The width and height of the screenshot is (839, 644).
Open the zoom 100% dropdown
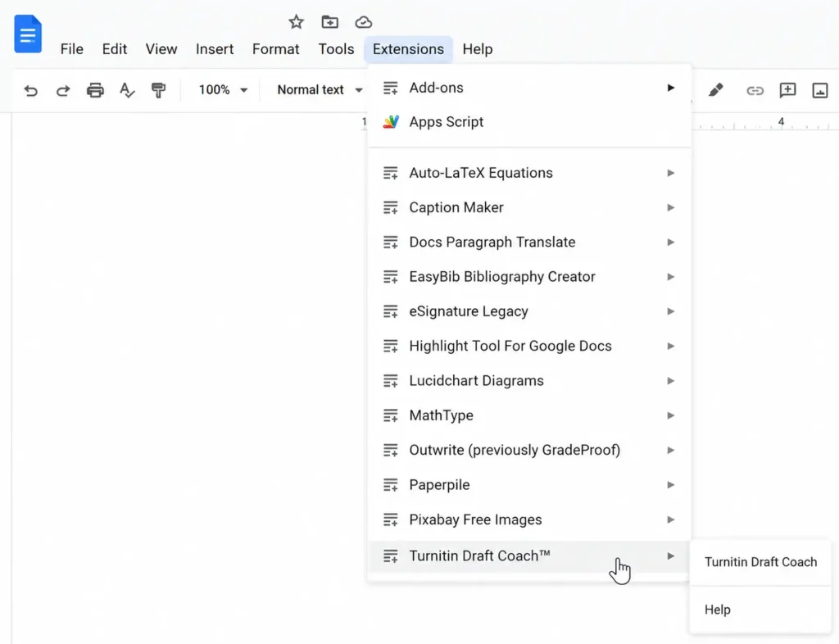[x=223, y=90]
